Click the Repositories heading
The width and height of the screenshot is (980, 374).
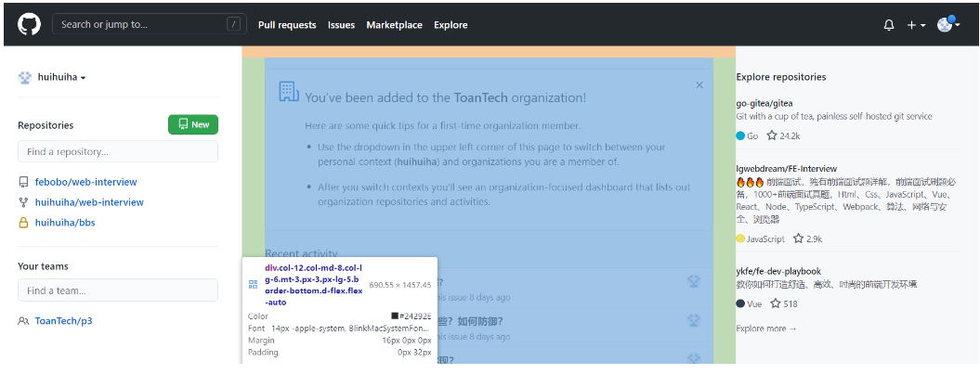point(46,125)
